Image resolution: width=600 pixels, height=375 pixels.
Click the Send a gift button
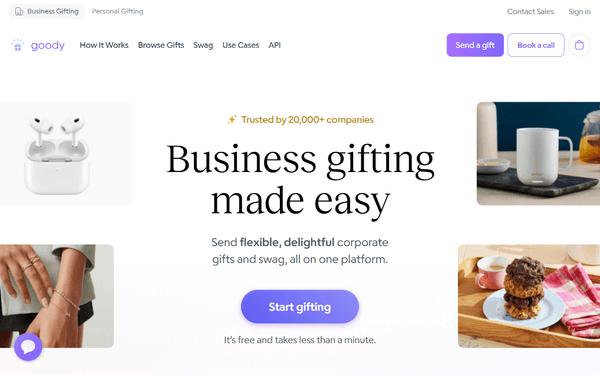(x=475, y=45)
